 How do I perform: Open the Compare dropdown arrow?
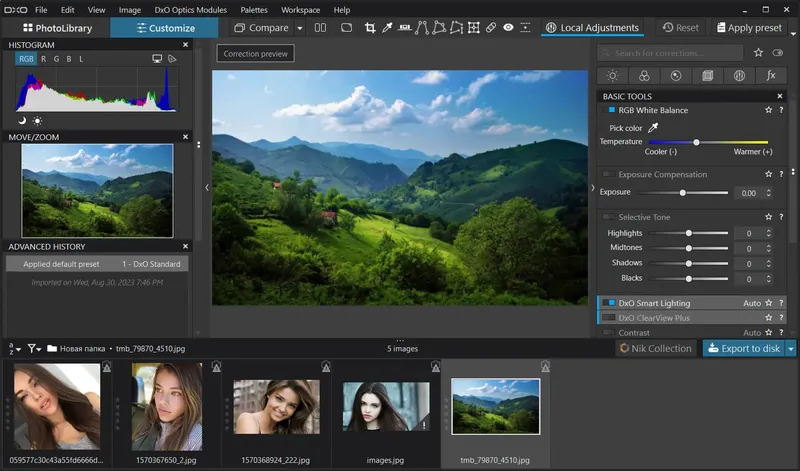click(x=298, y=28)
